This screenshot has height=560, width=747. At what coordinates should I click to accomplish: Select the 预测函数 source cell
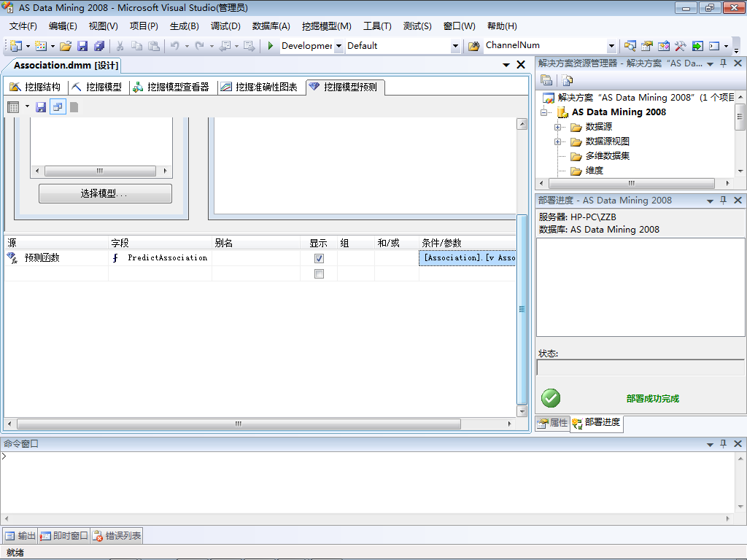56,257
